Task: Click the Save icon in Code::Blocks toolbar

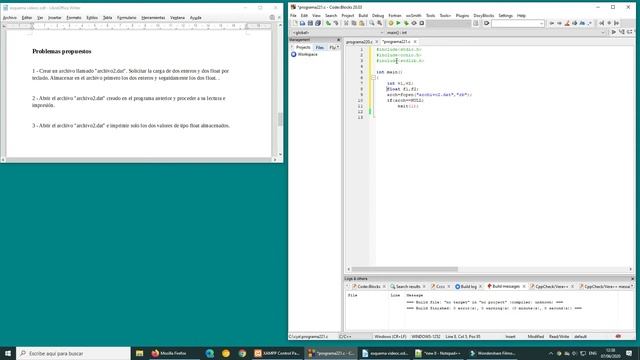Action: coord(310,23)
